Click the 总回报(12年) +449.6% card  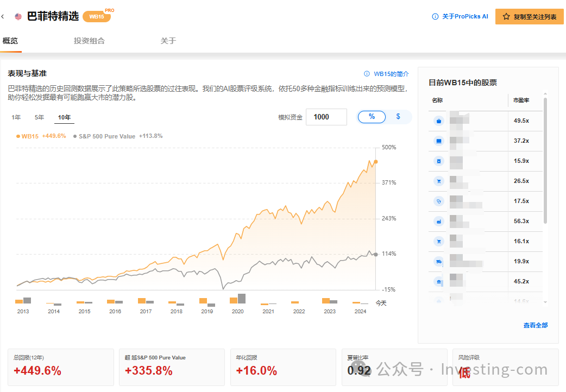[61, 368]
